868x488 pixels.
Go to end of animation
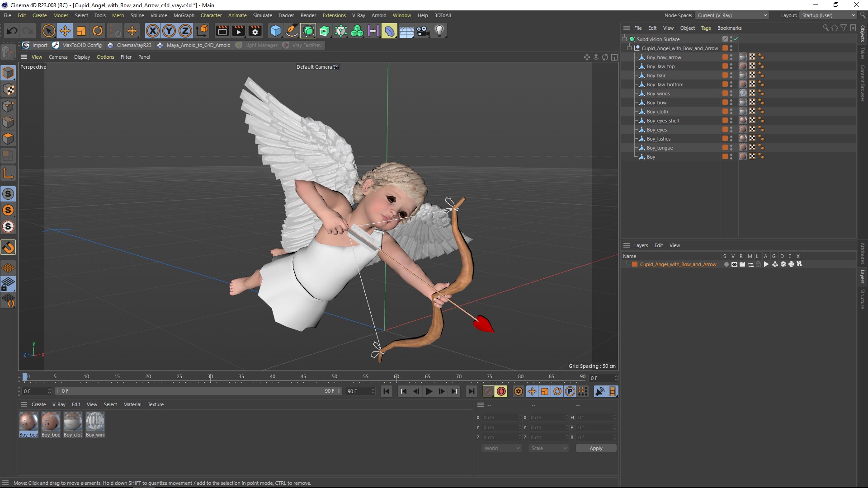tap(472, 391)
